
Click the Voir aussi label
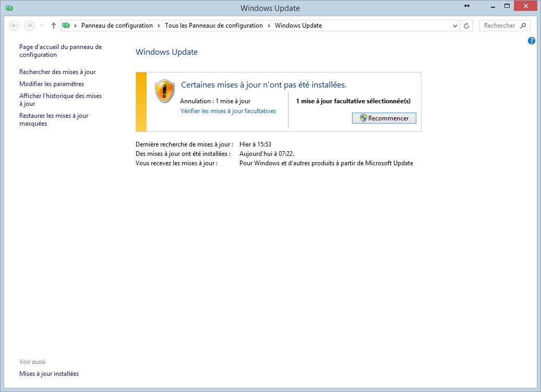tap(32, 362)
